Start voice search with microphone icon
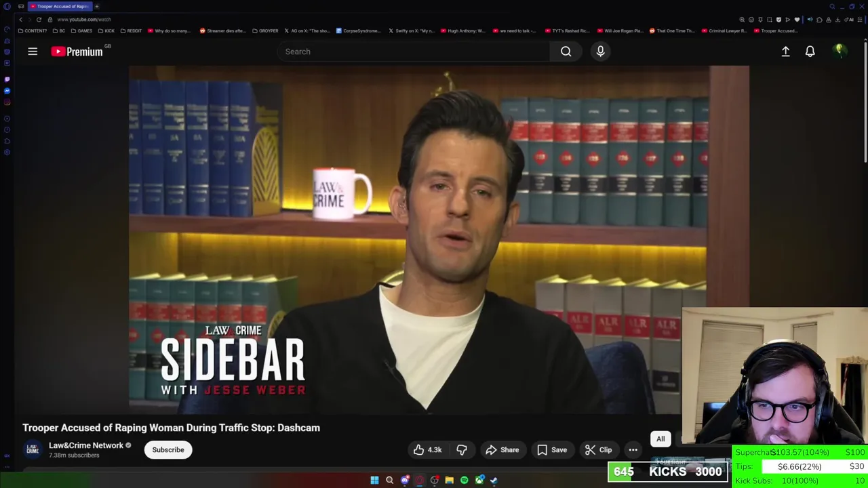The image size is (868, 488). click(600, 52)
